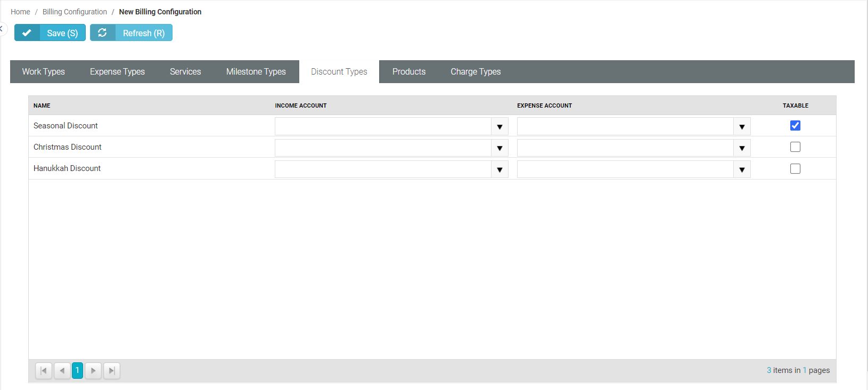Go to next page arrow
The image size is (868, 390).
[x=93, y=371]
